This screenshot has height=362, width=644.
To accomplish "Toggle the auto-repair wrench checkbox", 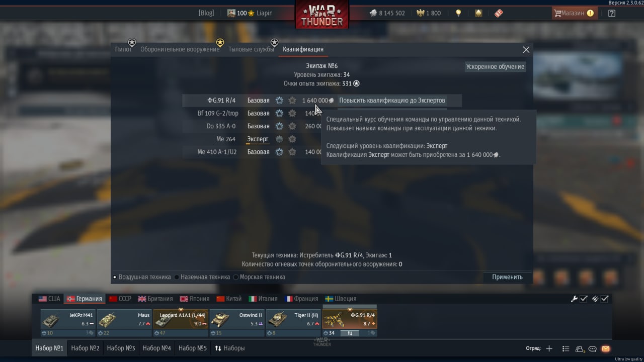I will (x=584, y=299).
